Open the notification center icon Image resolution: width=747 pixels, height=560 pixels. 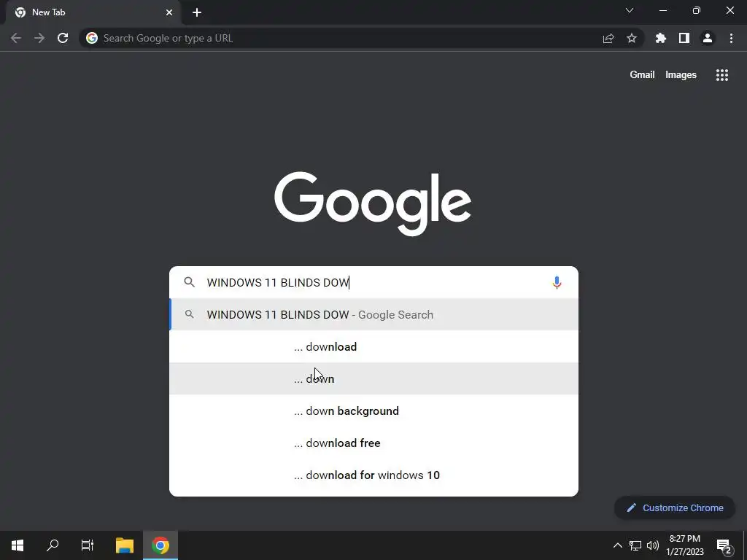(x=724, y=545)
